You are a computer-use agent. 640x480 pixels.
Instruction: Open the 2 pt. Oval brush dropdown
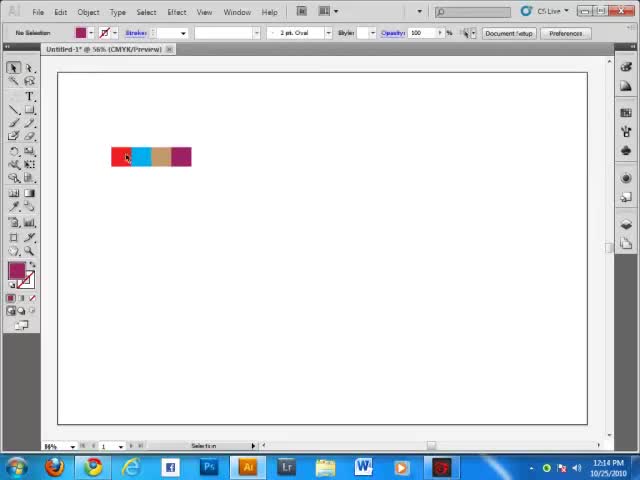[x=329, y=33]
